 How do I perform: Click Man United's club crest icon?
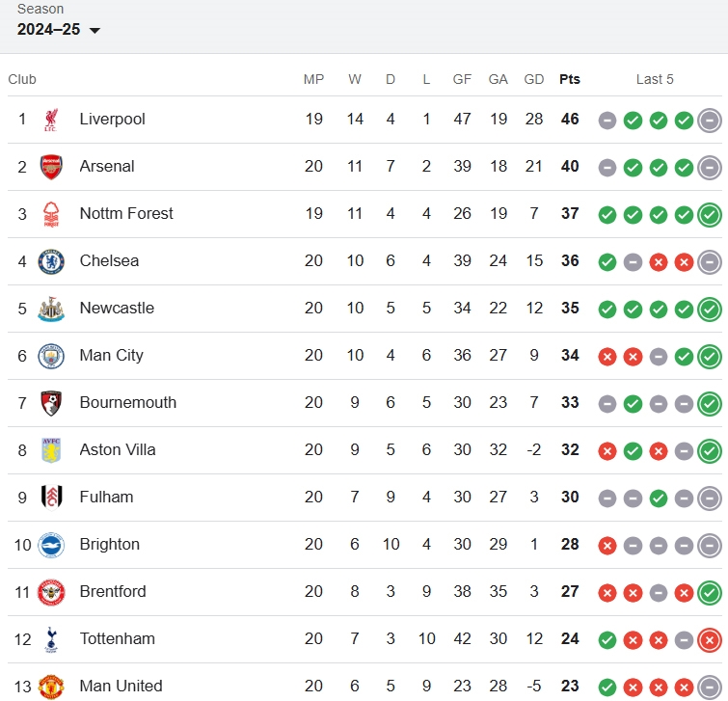point(51,688)
